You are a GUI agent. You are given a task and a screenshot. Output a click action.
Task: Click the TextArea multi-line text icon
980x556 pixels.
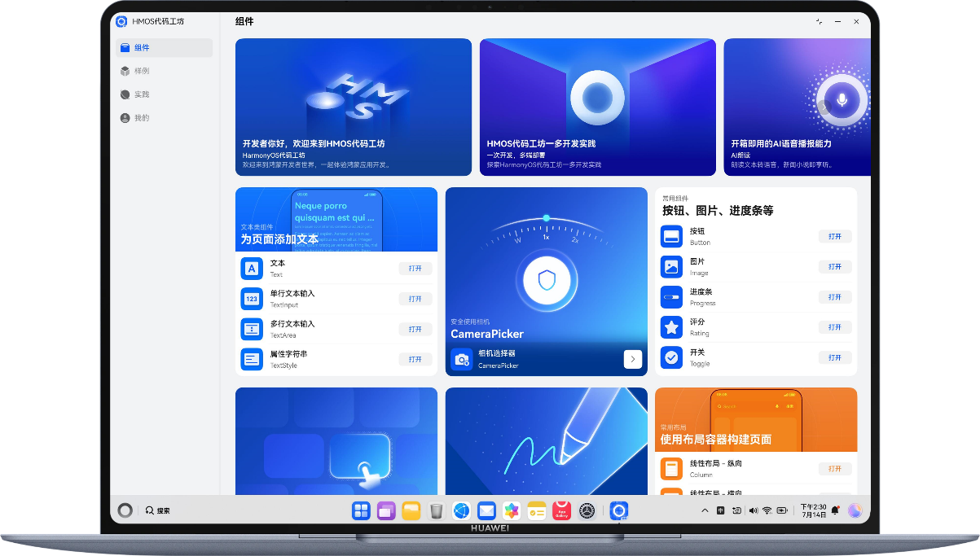pyautogui.click(x=251, y=328)
